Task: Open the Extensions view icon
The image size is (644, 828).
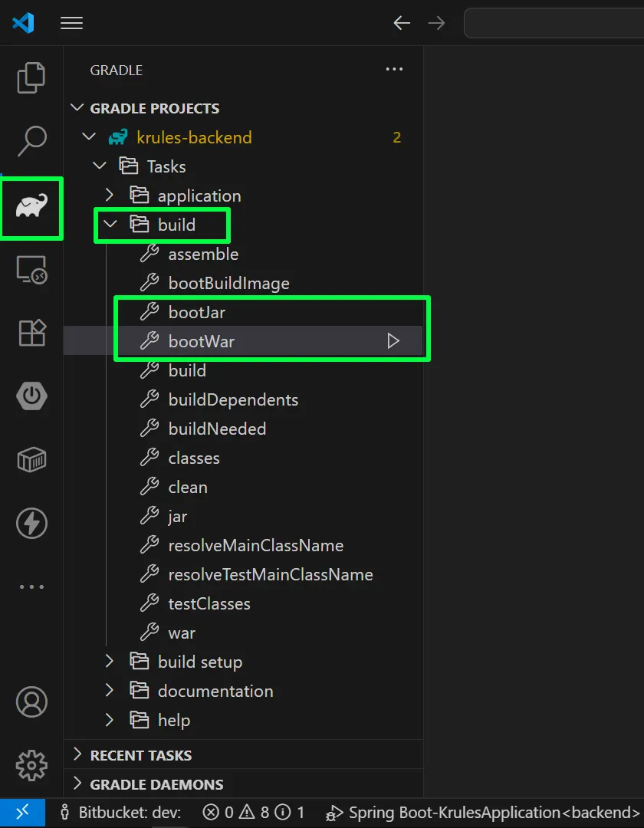Action: (x=31, y=333)
